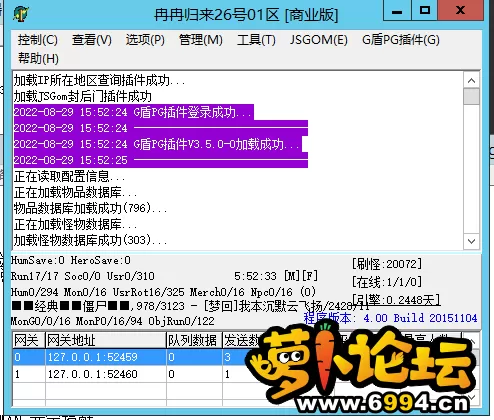Screen dimensions: 494x420
Task: Click the 5:52:33 time display
Action: coord(255,276)
